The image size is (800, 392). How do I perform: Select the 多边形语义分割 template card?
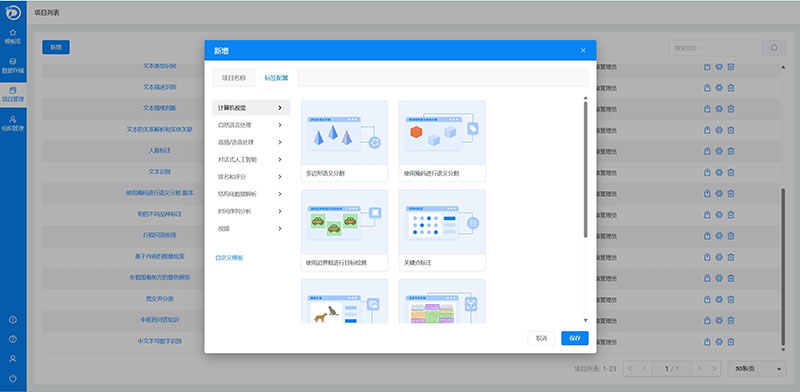[344, 141]
